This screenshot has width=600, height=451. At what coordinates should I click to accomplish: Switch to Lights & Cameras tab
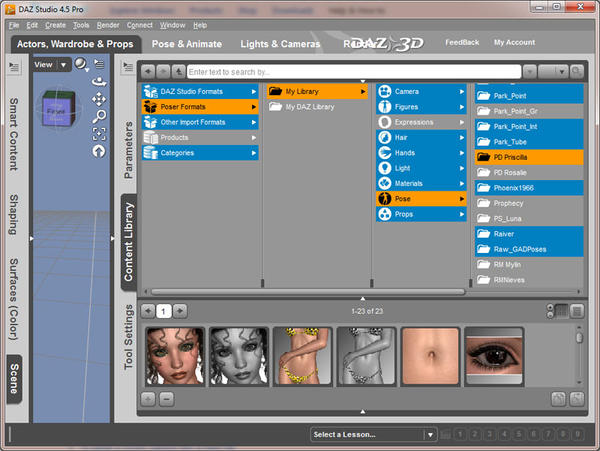[x=280, y=44]
